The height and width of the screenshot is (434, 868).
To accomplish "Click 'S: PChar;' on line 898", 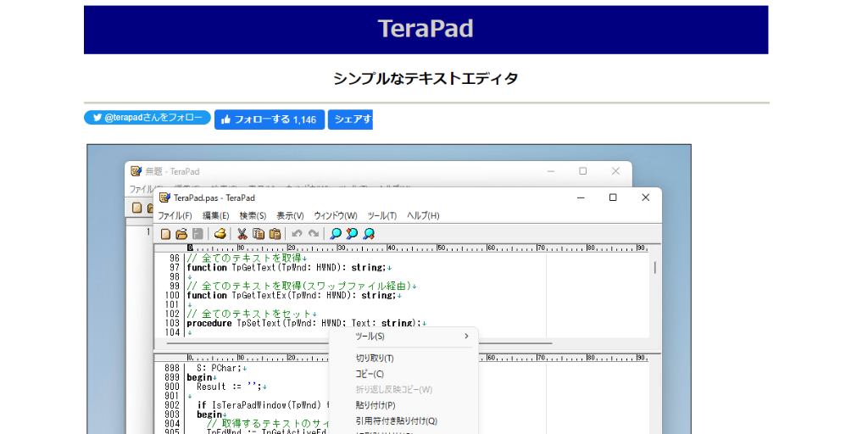I will pos(220,368).
